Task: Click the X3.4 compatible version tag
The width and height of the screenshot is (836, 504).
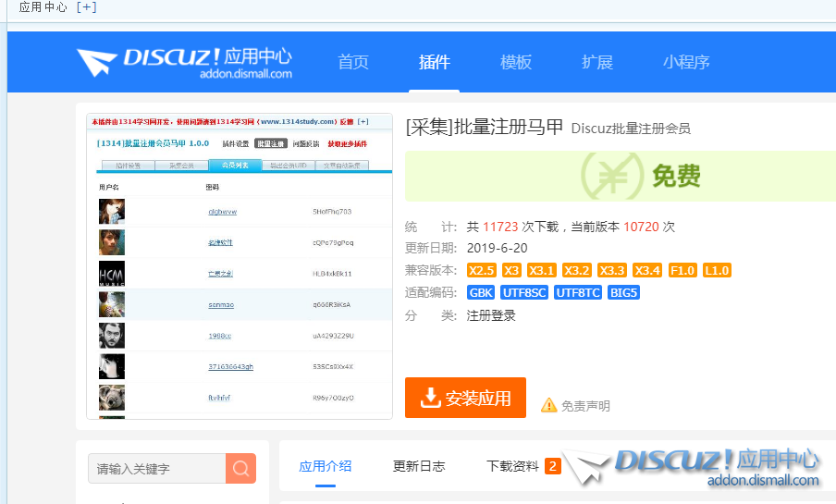Action: (x=648, y=270)
